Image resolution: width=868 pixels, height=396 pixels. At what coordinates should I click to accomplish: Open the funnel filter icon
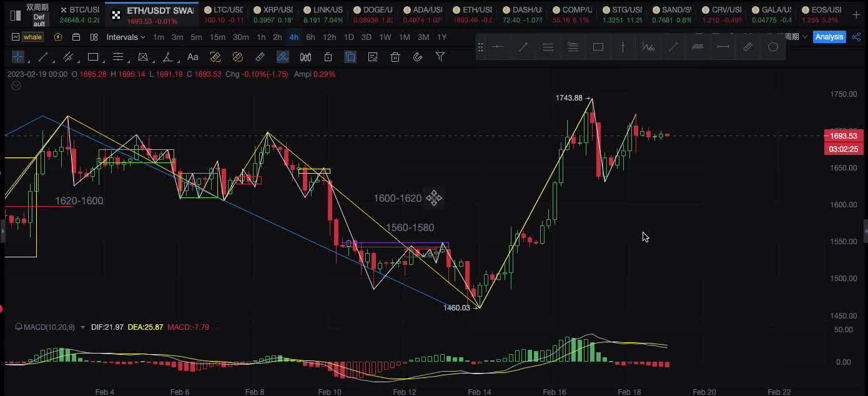point(440,57)
